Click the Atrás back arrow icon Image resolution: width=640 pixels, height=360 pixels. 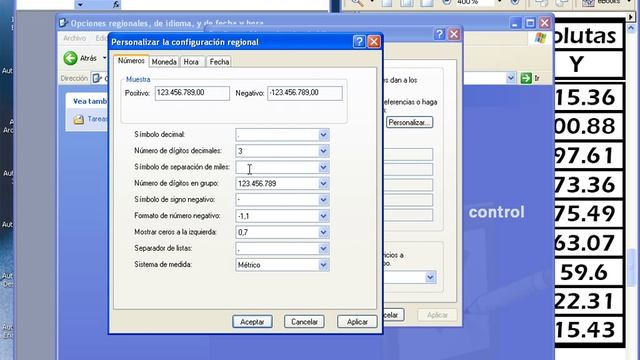[71, 58]
